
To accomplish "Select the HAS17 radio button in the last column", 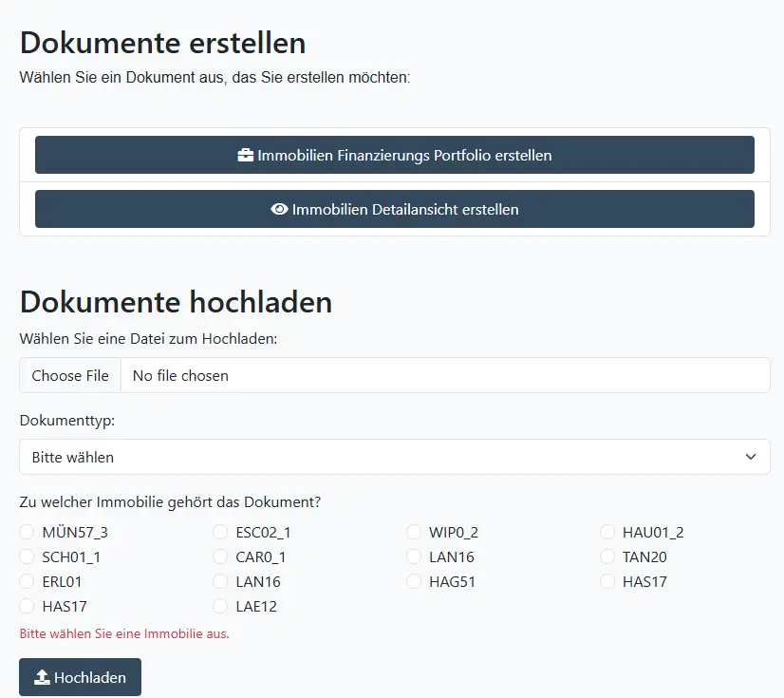I will tap(607, 581).
